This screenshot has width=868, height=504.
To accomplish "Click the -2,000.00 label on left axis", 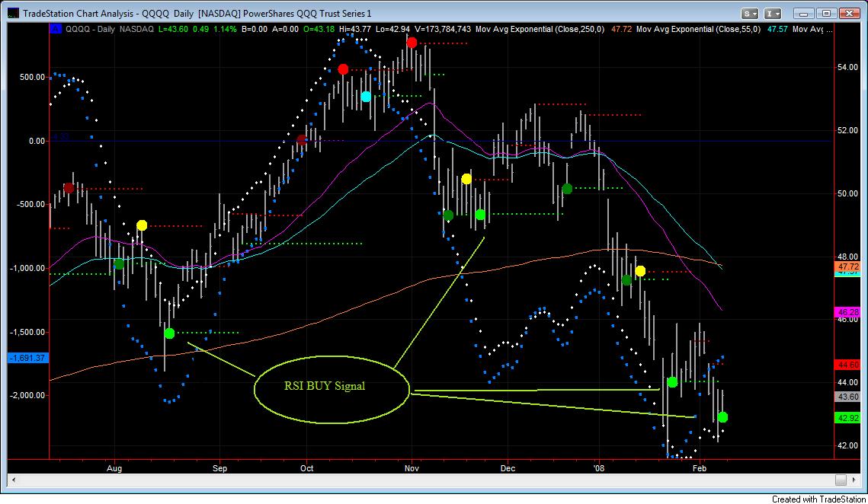I will 27,395.
